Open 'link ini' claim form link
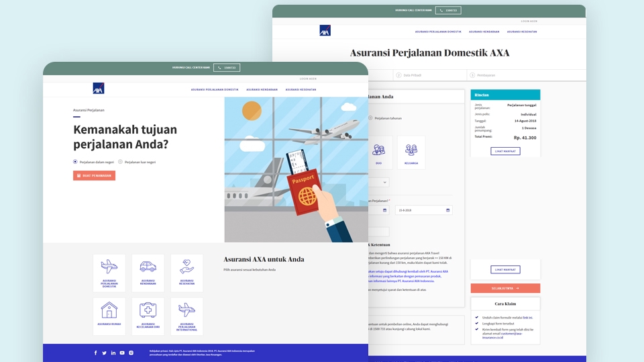The height and width of the screenshot is (362, 644). coord(528,318)
